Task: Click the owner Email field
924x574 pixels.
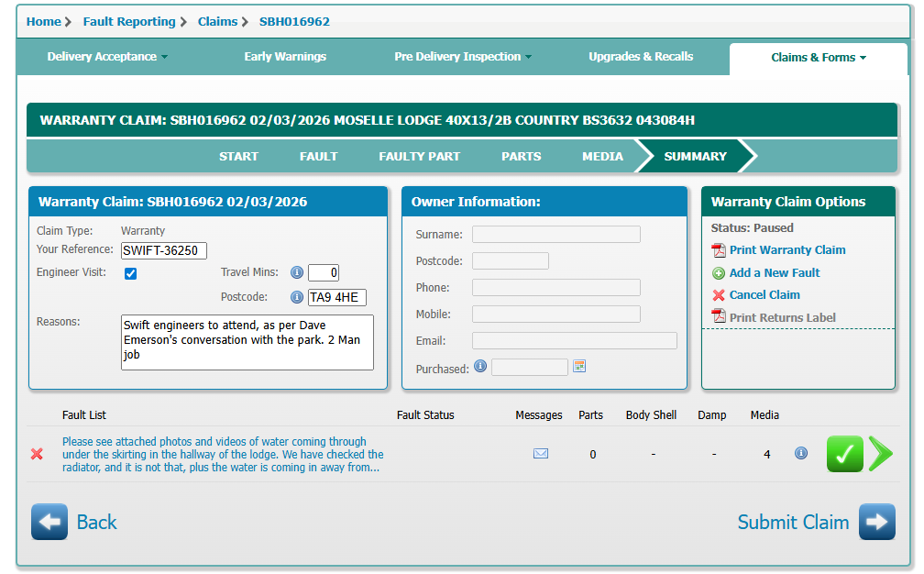Action: tap(575, 340)
